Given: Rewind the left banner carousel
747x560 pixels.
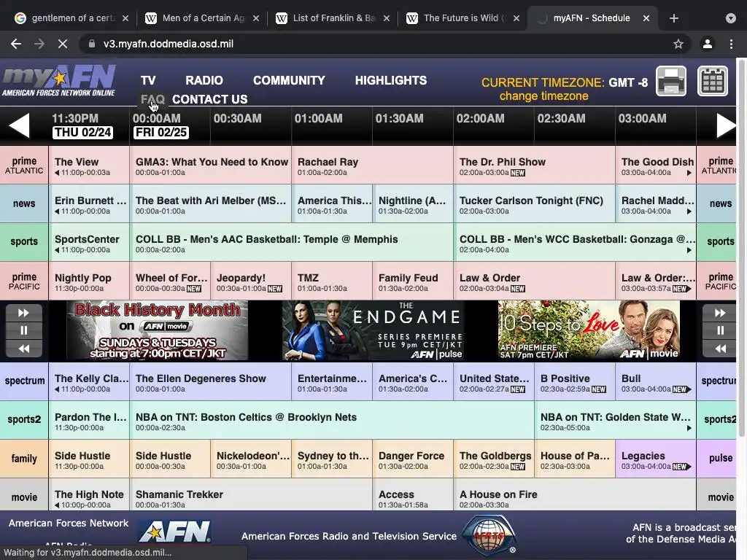Looking at the screenshot, I should coord(24,349).
